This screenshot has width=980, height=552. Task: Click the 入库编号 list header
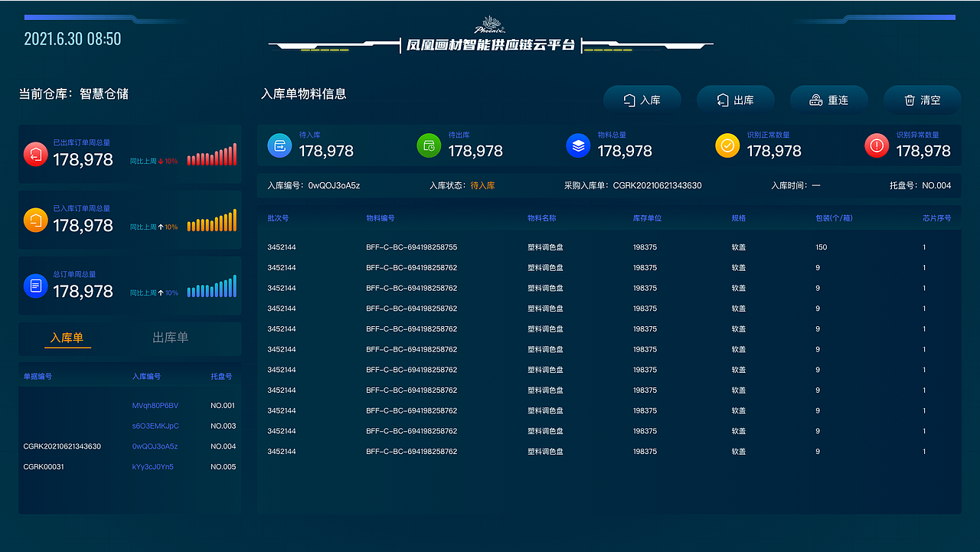146,377
